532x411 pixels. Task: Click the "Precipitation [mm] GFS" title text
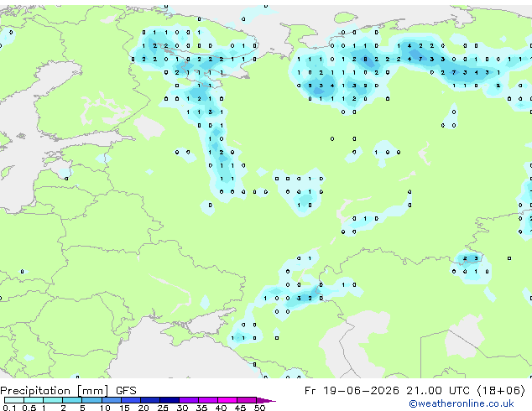click(x=68, y=391)
